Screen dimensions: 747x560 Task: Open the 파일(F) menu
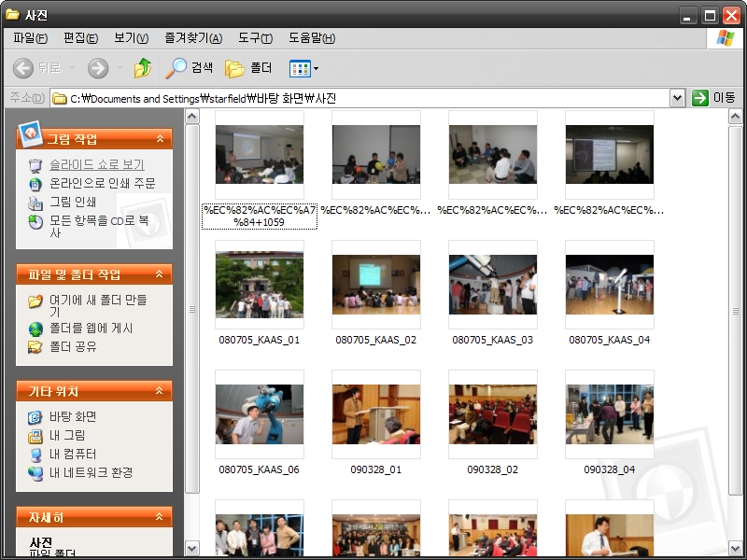(x=31, y=38)
